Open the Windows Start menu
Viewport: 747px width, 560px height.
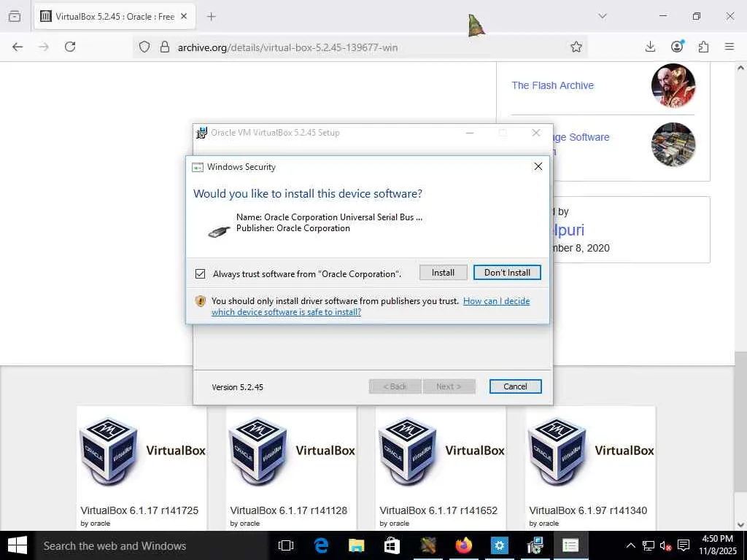point(18,545)
